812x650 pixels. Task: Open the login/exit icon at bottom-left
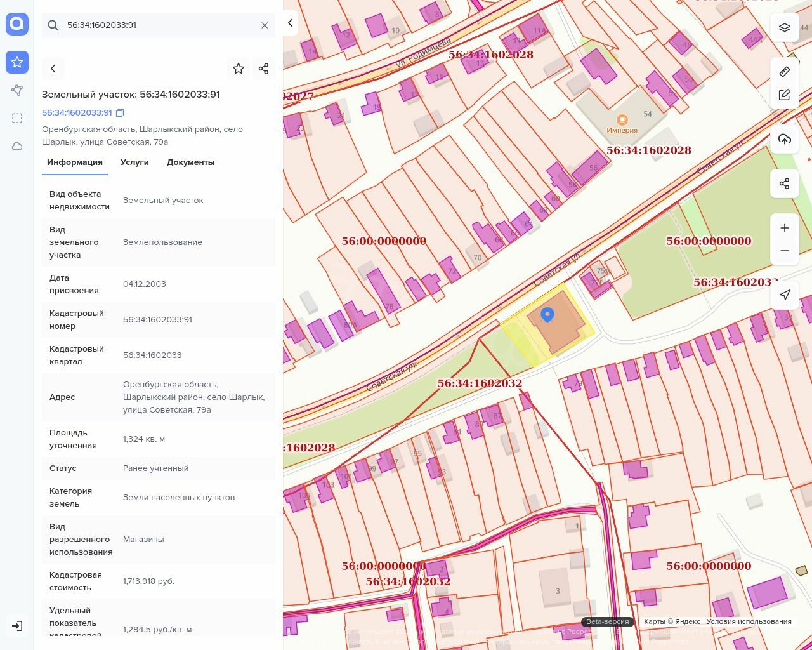(x=17, y=626)
